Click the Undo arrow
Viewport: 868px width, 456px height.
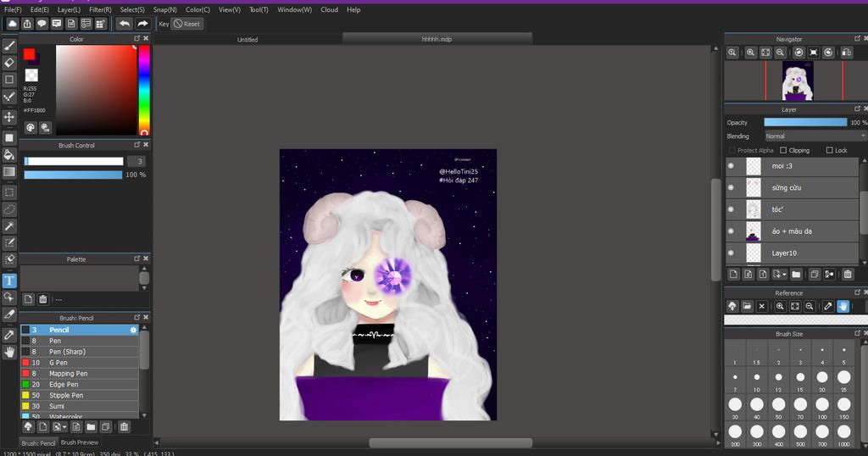125,24
